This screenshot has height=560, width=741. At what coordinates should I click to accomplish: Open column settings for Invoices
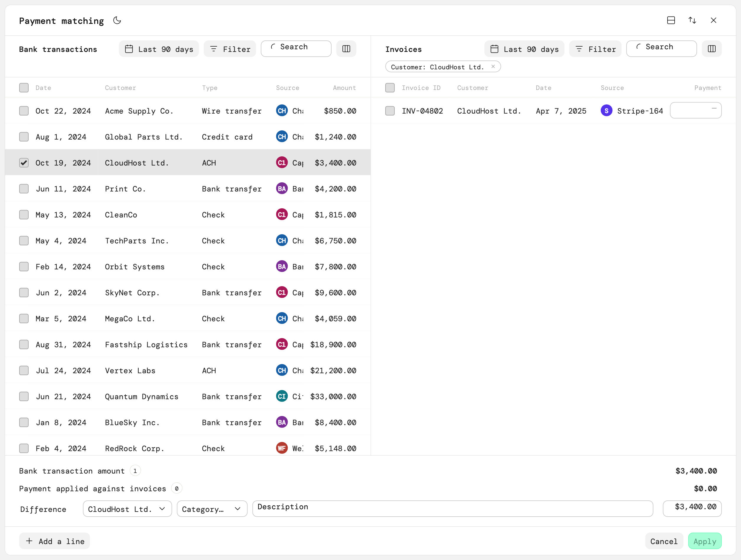(x=712, y=49)
